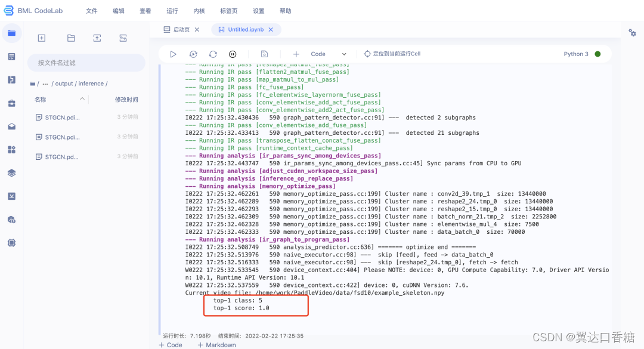The width and height of the screenshot is (644, 349).
Task: Sort files by 名称 column arrow
Action: click(x=82, y=99)
